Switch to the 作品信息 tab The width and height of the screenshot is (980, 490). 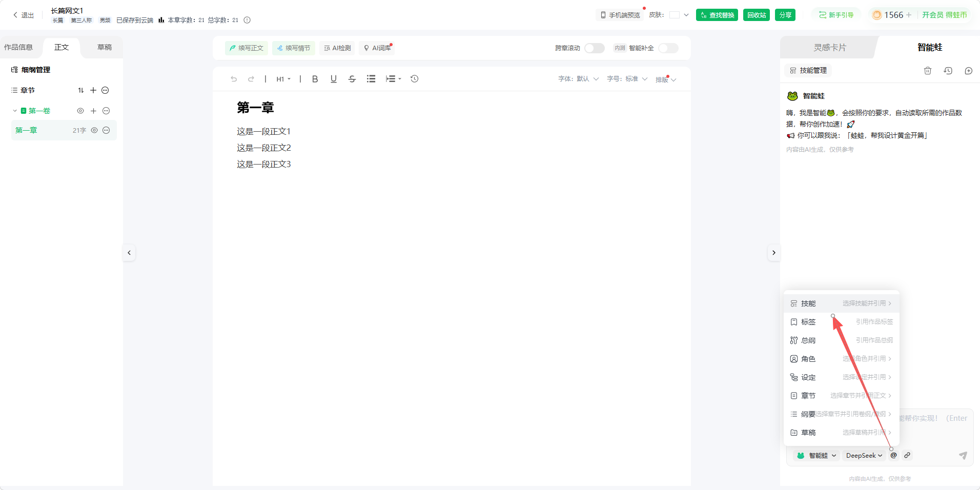[x=18, y=47]
